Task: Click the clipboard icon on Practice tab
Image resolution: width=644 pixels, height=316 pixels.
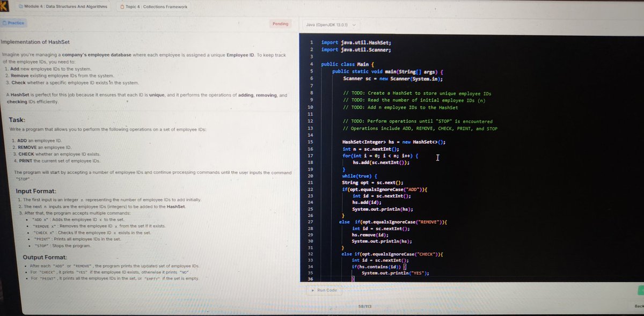Action: (5, 23)
